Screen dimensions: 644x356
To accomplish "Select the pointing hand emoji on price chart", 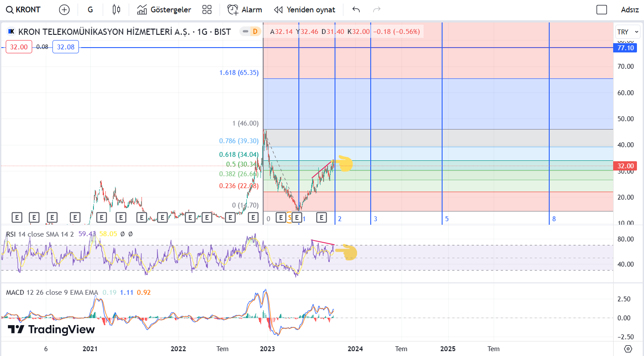I will coord(344,163).
